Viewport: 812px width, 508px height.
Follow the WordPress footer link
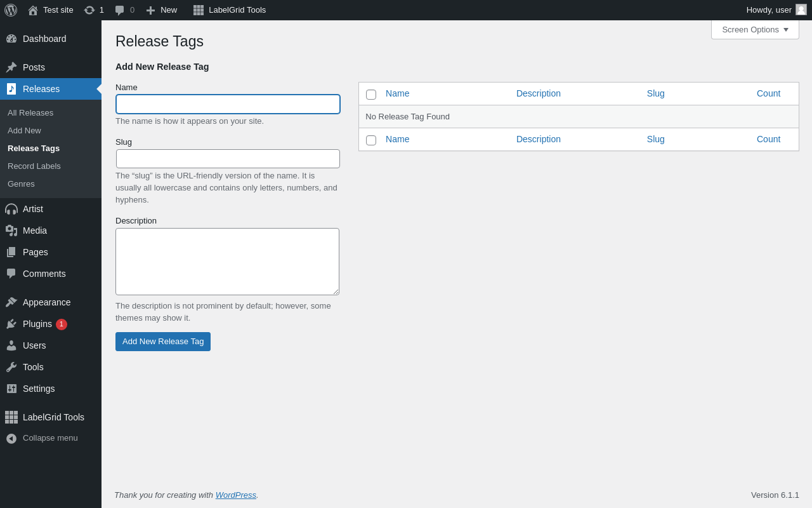coord(235,495)
